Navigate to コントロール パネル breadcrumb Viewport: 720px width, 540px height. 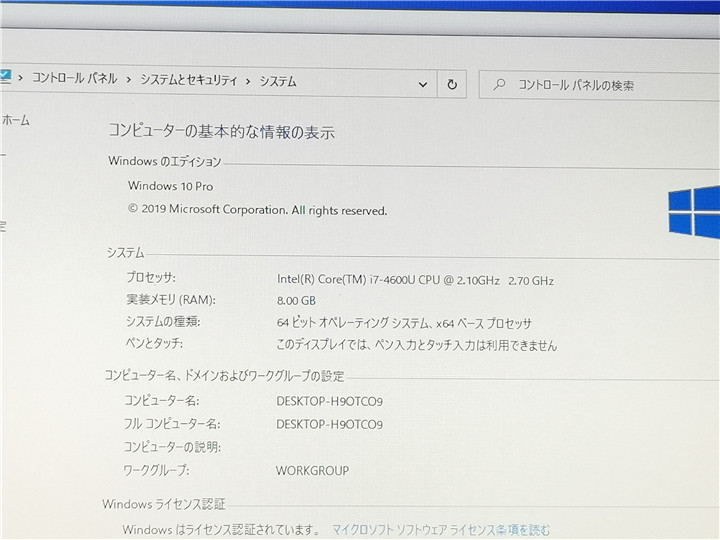coord(74,78)
